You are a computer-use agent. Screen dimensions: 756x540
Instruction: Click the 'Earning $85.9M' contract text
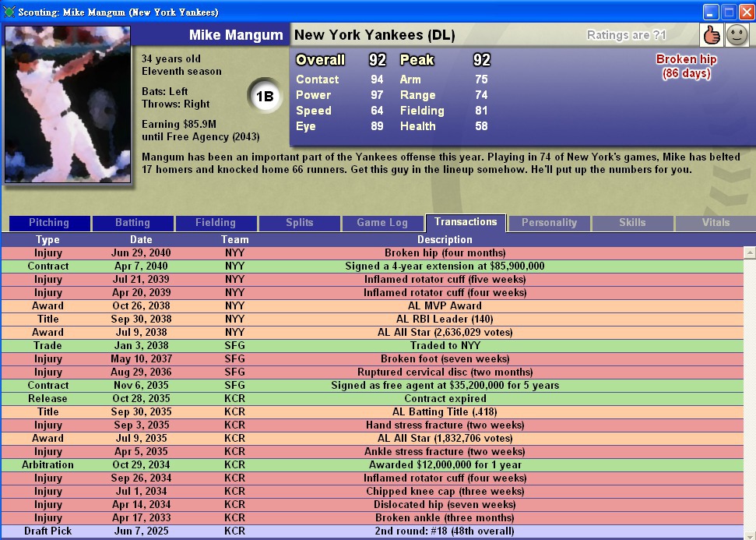(x=179, y=125)
